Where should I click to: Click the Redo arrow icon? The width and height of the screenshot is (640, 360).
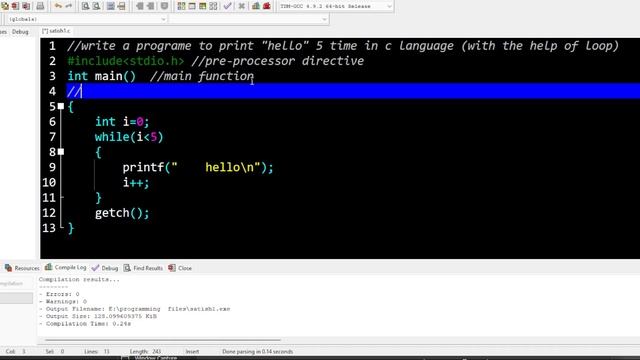coord(69,6)
